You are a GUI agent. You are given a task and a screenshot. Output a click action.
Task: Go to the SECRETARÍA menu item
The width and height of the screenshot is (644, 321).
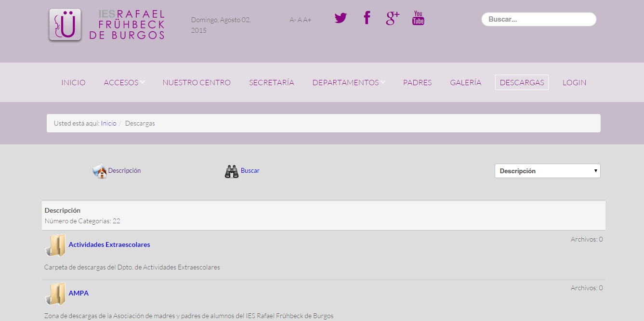coord(272,83)
